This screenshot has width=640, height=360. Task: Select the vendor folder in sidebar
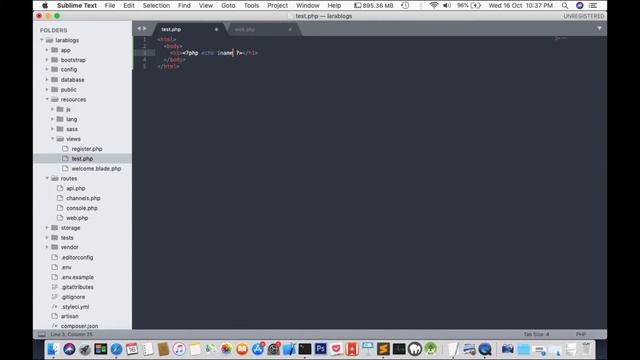pos(69,247)
